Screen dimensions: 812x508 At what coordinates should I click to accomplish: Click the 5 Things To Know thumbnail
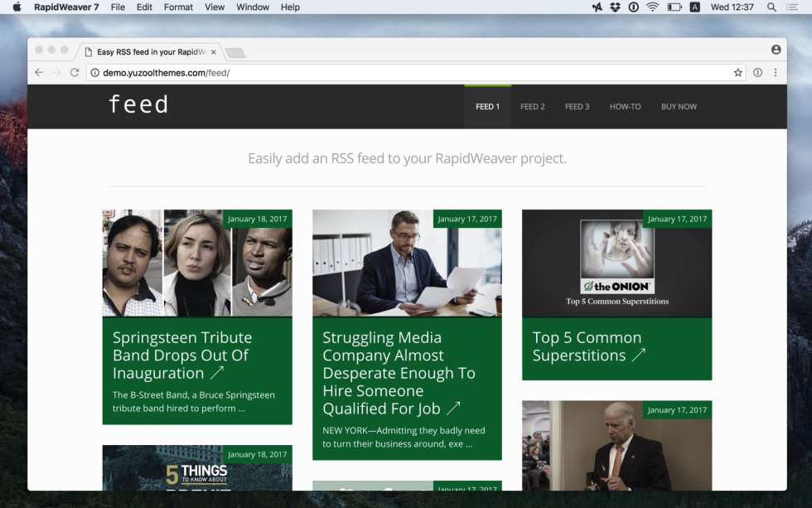coord(197,467)
